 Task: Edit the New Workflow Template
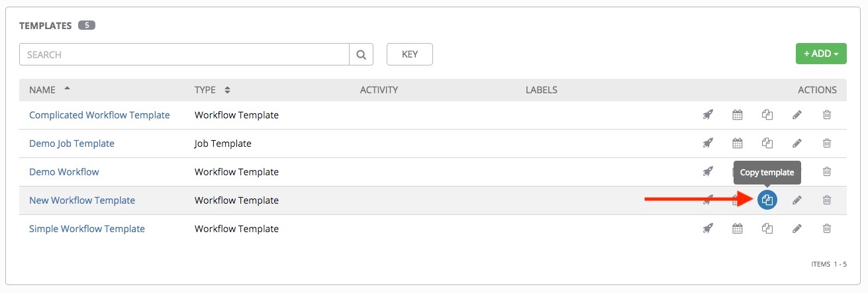797,200
